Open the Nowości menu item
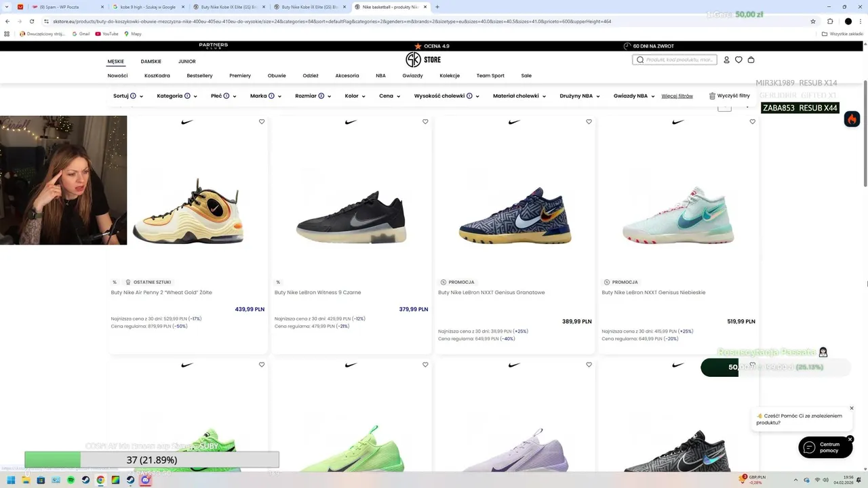868x488 pixels. point(117,76)
